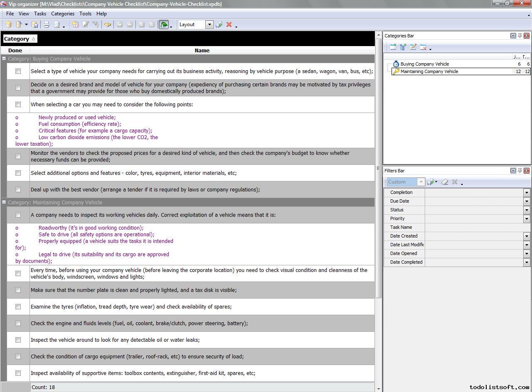Tick 'Deal up with the best vendor' checkbox
Image resolution: width=532 pixels, height=392 pixels.
[18, 190]
